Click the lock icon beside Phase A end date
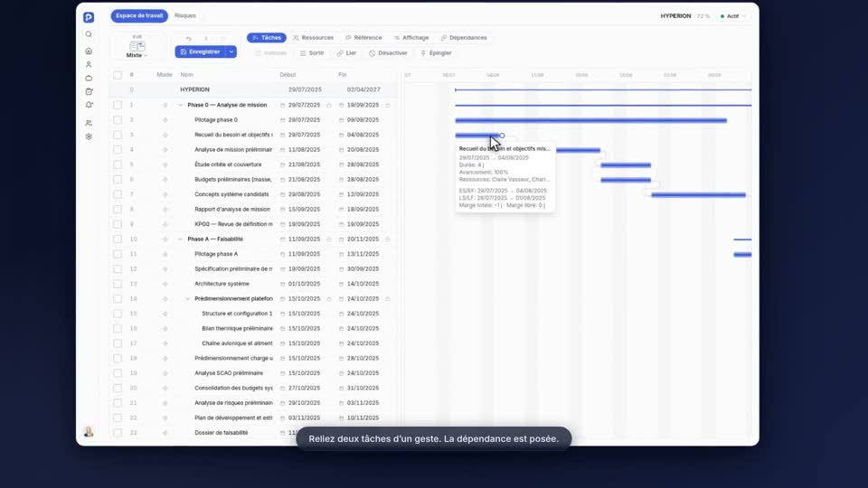 (x=388, y=239)
